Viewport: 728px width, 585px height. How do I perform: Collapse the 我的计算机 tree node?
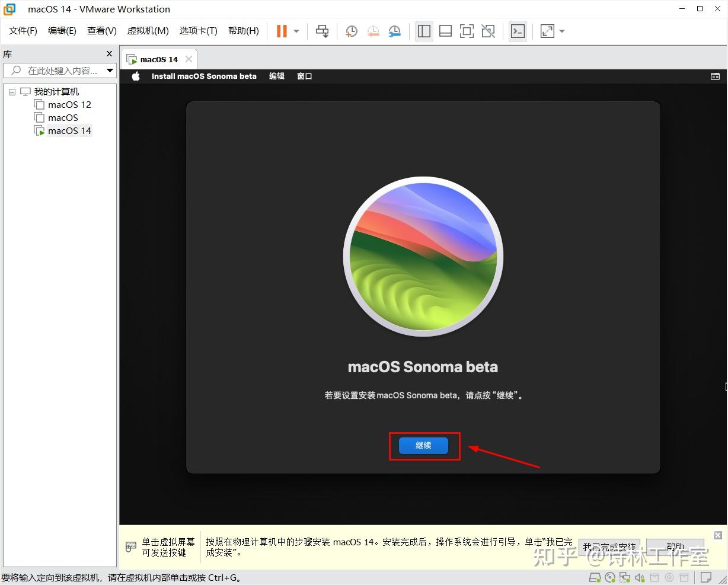(12, 92)
